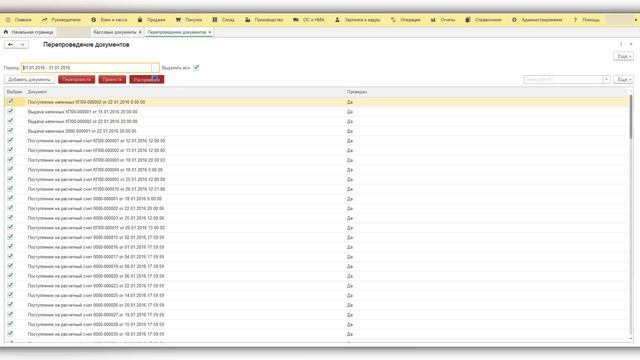The image size is (640, 360).
Task: Click the shopping cart icon for Покупки
Action: pos(178,20)
